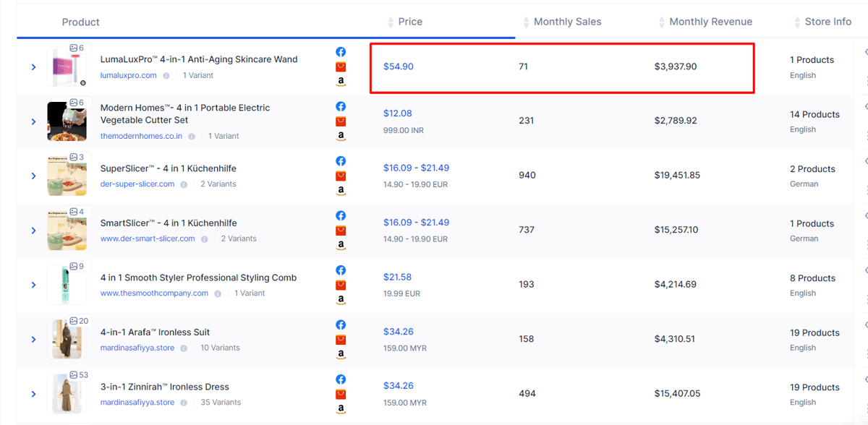This screenshot has height=425, width=868.
Task: Open Arafa Ironless Suit thumbnail image
Action: tap(67, 340)
